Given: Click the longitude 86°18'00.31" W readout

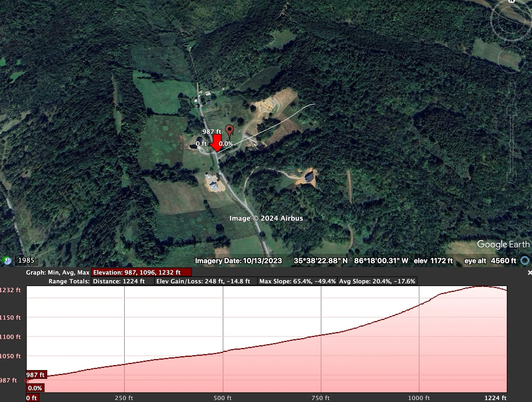Looking at the screenshot, I should click(381, 261).
